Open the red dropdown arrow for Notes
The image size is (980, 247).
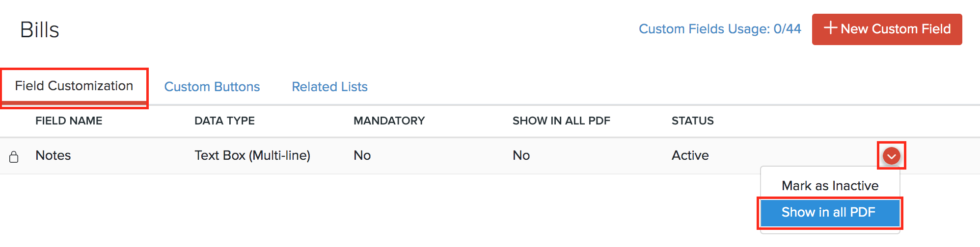click(x=891, y=156)
